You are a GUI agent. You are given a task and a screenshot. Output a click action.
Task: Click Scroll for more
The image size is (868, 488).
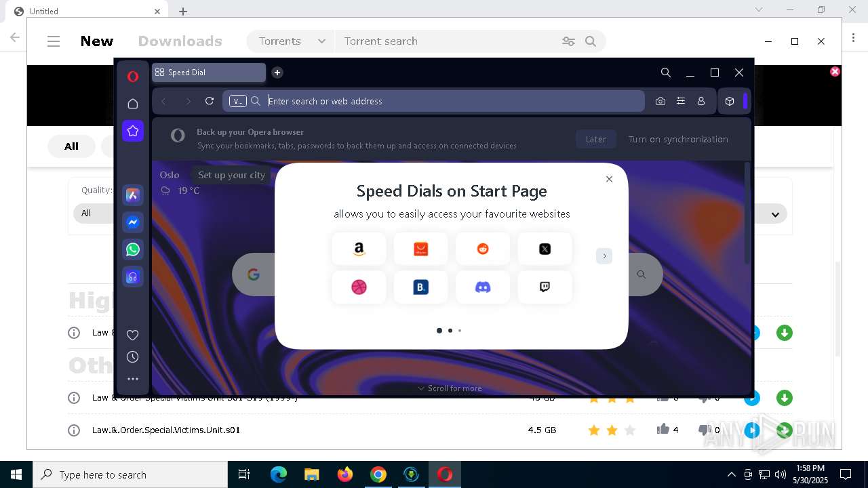(x=450, y=388)
